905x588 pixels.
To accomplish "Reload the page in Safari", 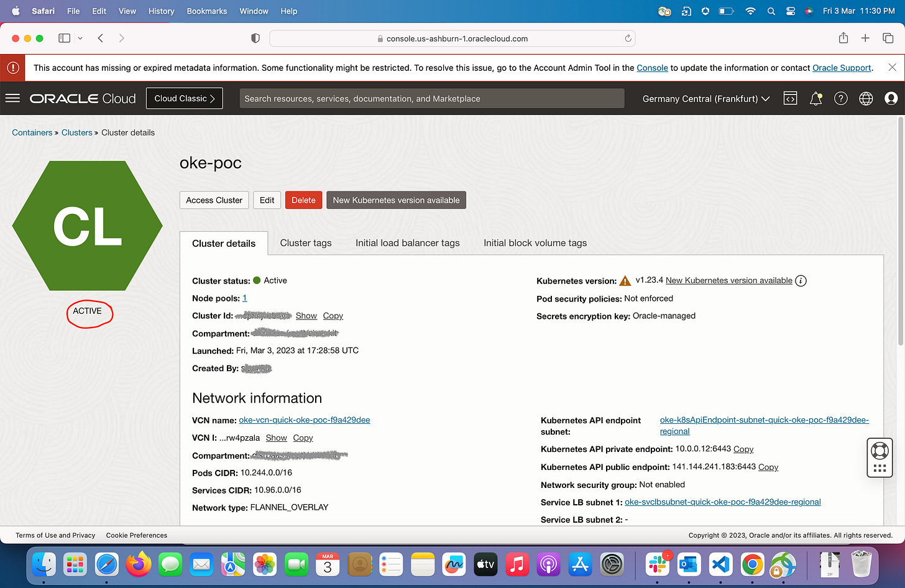I will [x=628, y=39].
